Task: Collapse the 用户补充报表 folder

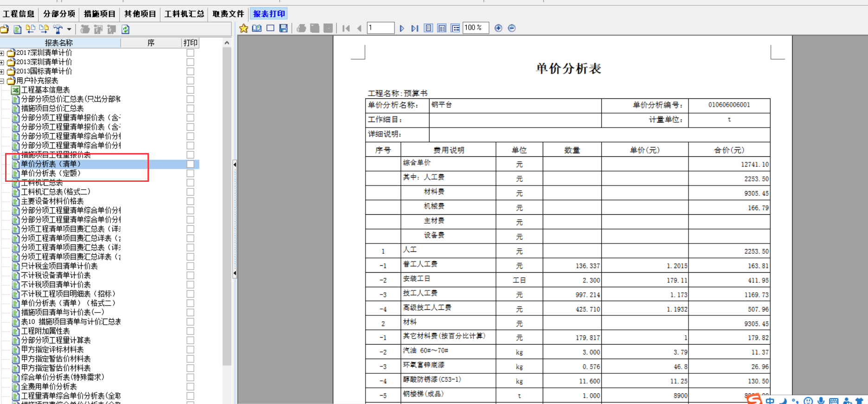Action: point(2,81)
